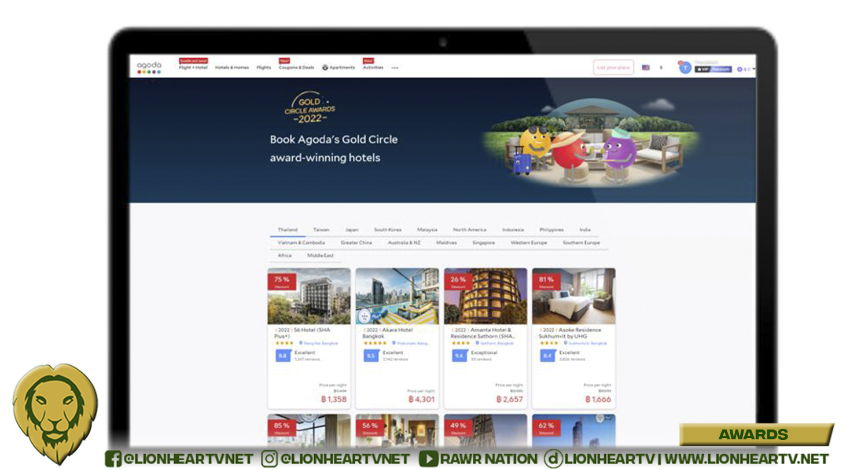868x470 pixels.
Task: Open Flight + Hotel navigation item
Action: [x=193, y=68]
